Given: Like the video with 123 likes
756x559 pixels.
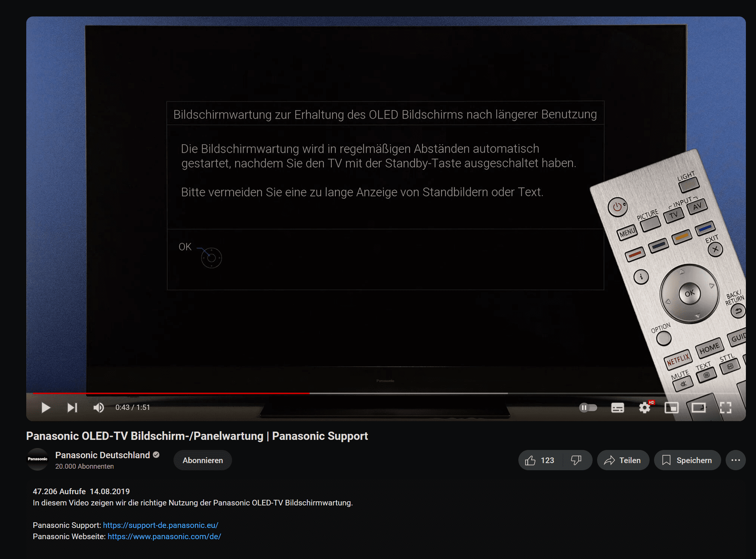Looking at the screenshot, I should click(540, 460).
